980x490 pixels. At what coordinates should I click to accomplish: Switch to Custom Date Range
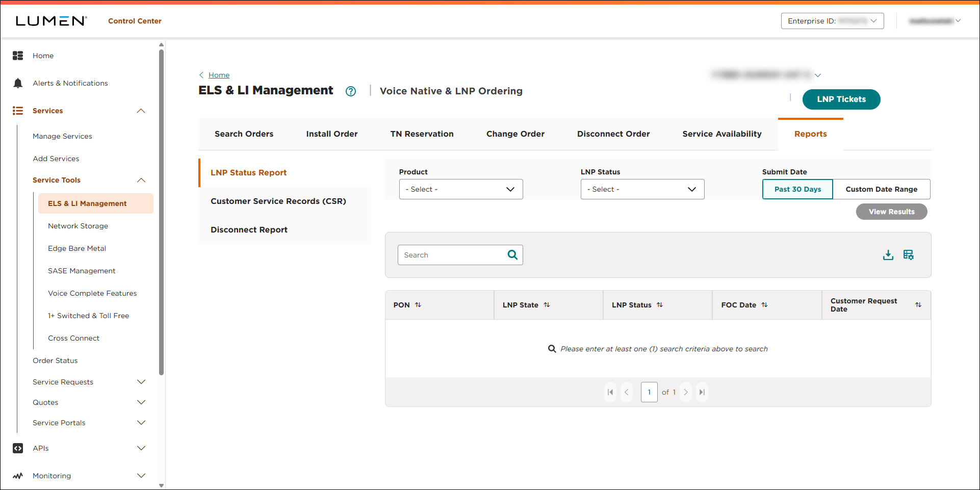coord(881,189)
